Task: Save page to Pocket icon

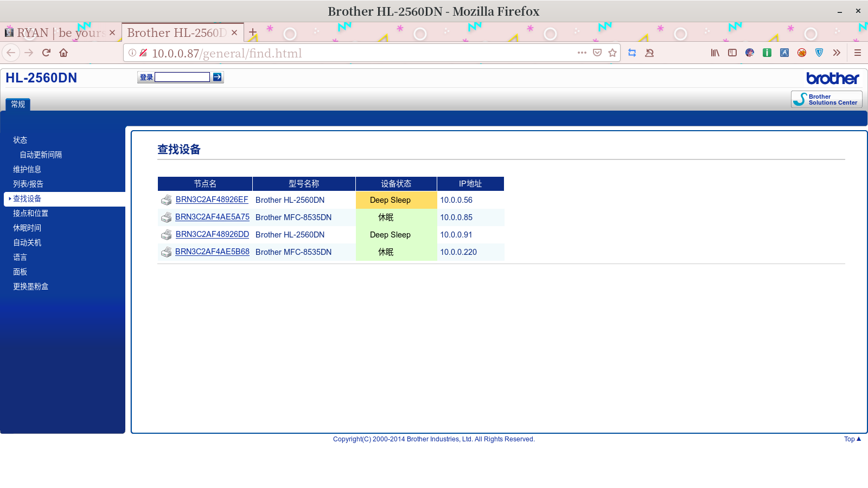Action: pyautogui.click(x=597, y=53)
